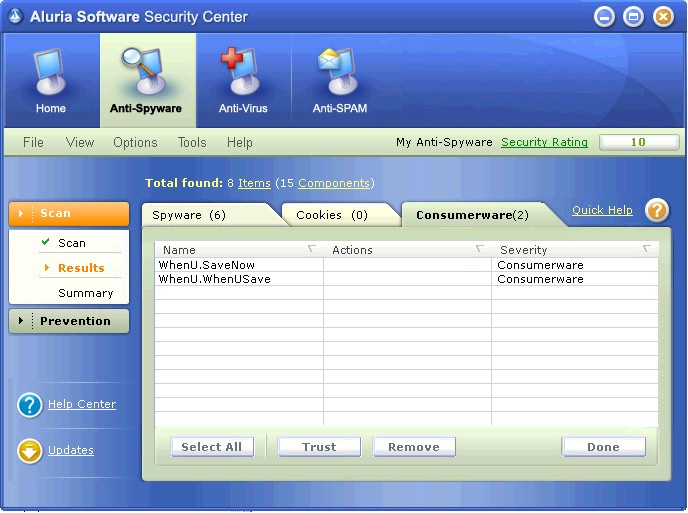This screenshot has height=513, width=688.
Task: Click the Remove button
Action: click(414, 447)
